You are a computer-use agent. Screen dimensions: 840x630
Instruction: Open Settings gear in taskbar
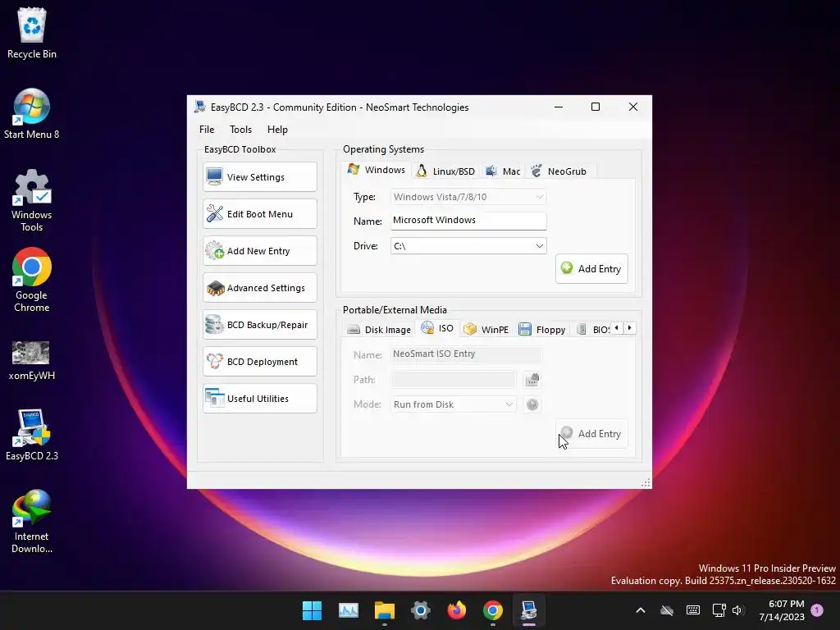pyautogui.click(x=421, y=610)
